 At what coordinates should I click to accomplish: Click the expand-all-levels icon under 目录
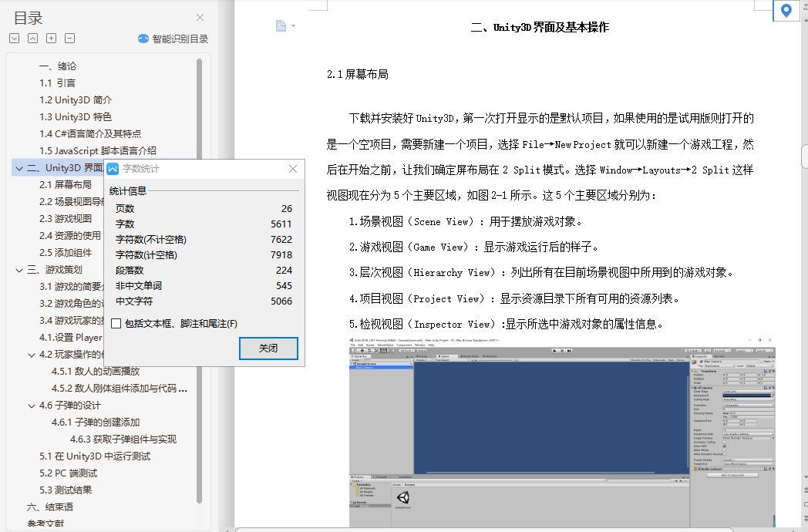15,38
